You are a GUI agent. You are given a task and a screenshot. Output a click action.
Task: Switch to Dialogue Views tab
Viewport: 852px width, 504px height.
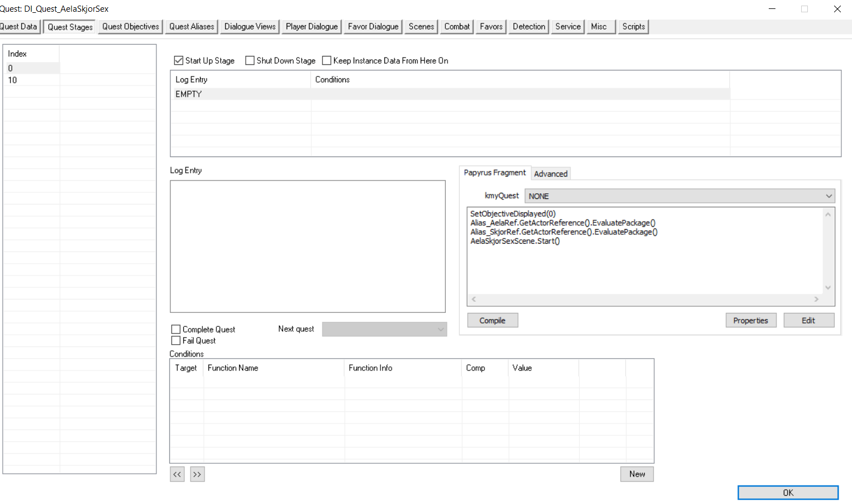(250, 27)
